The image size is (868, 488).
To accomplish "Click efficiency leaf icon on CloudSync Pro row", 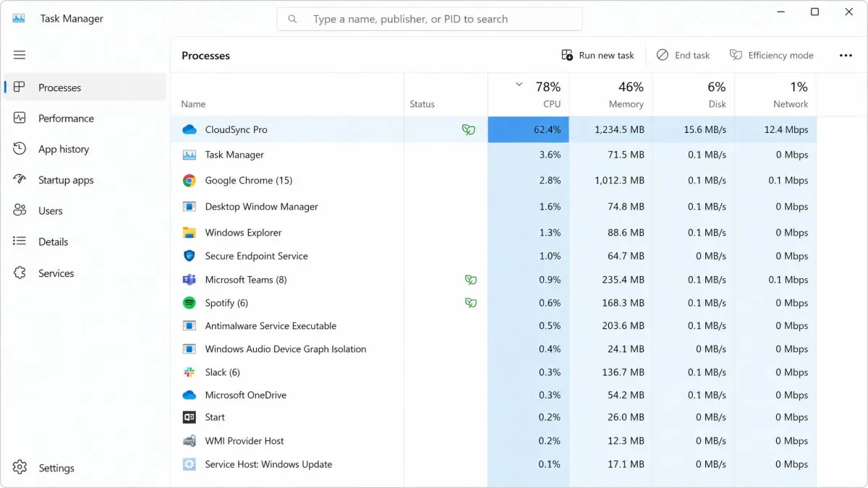I will pos(469,129).
